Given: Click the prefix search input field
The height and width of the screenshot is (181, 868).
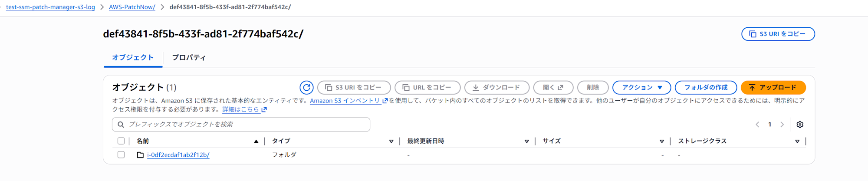Looking at the screenshot, I should [x=247, y=125].
